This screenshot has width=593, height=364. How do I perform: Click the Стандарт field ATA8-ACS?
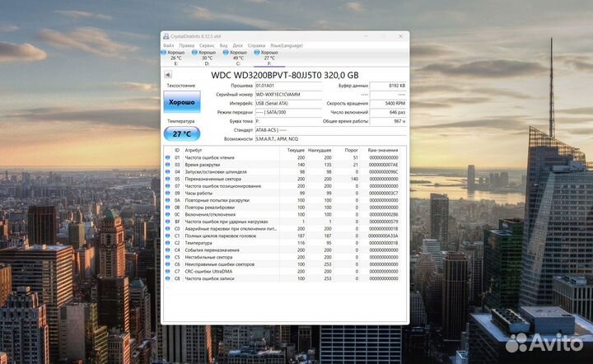[330, 130]
